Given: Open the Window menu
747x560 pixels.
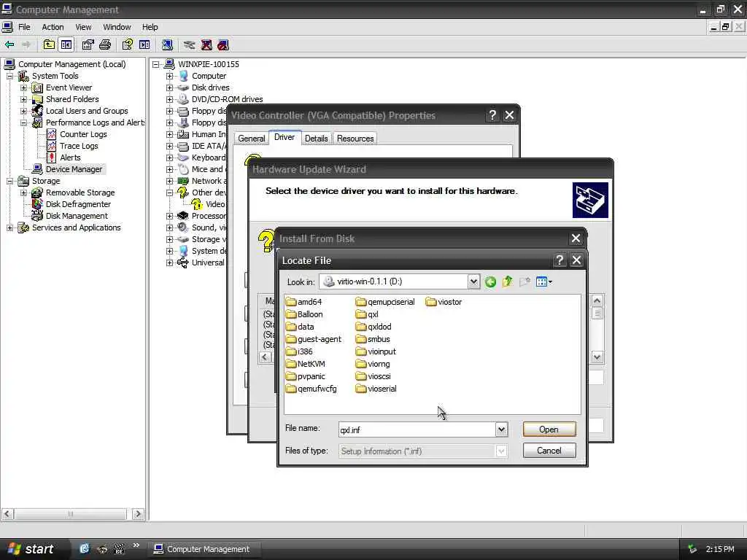Looking at the screenshot, I should 117,27.
